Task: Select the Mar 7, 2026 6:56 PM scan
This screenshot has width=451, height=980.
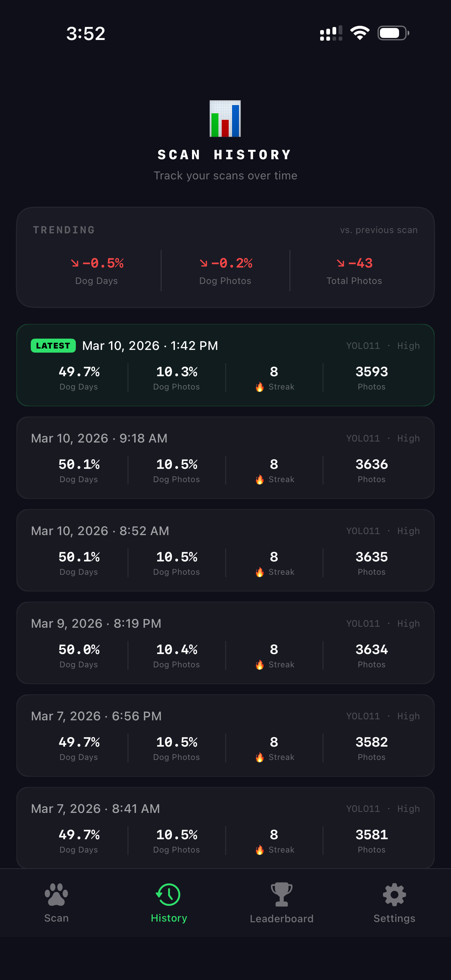Action: [x=225, y=735]
